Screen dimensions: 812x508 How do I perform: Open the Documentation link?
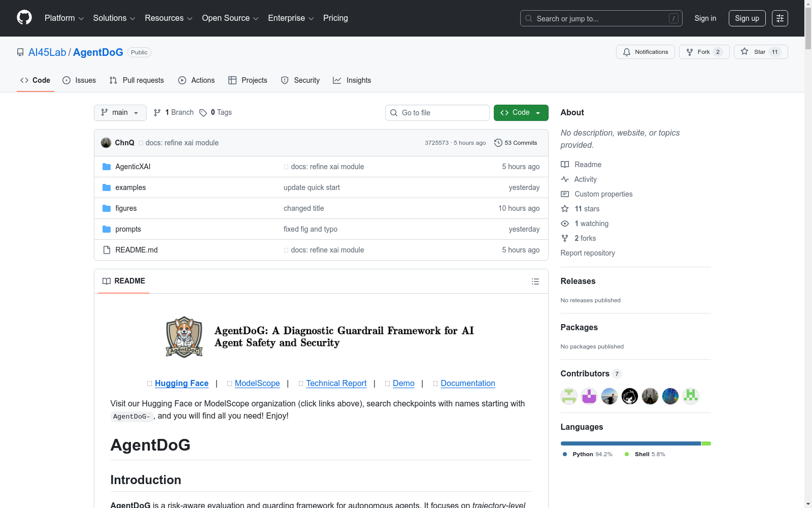468,384
